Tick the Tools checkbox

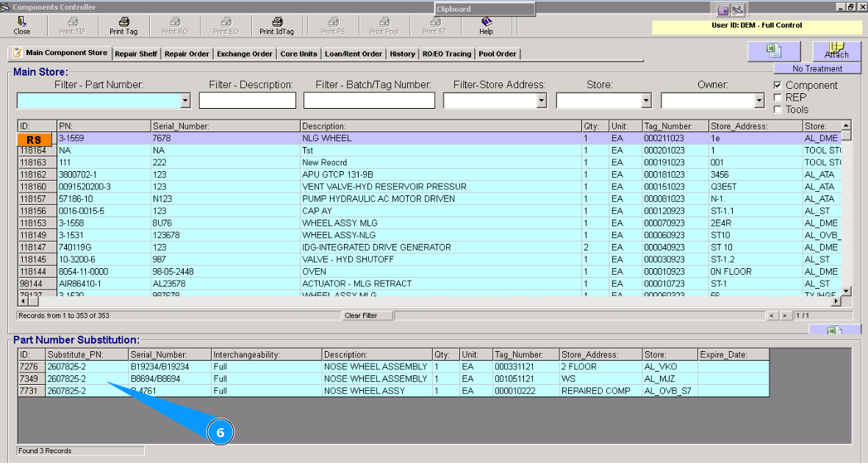(x=778, y=109)
